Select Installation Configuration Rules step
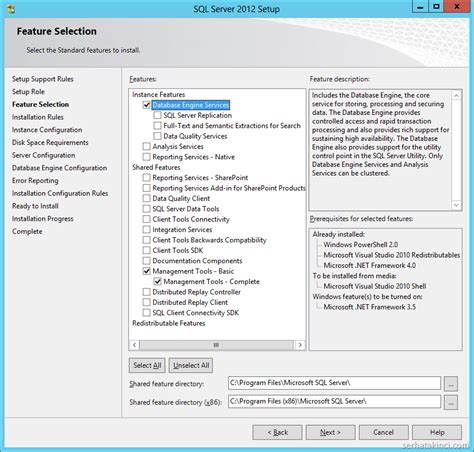The width and height of the screenshot is (474, 452). click(x=60, y=193)
